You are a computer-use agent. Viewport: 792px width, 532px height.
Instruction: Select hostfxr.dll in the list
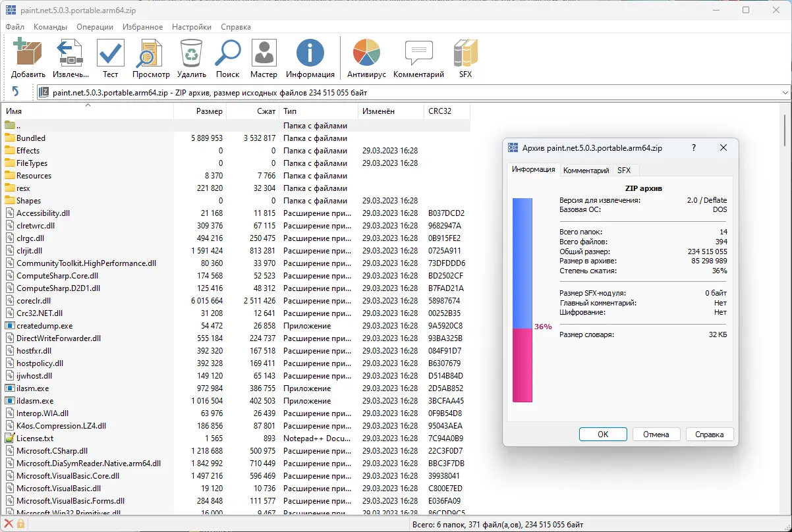237,350
